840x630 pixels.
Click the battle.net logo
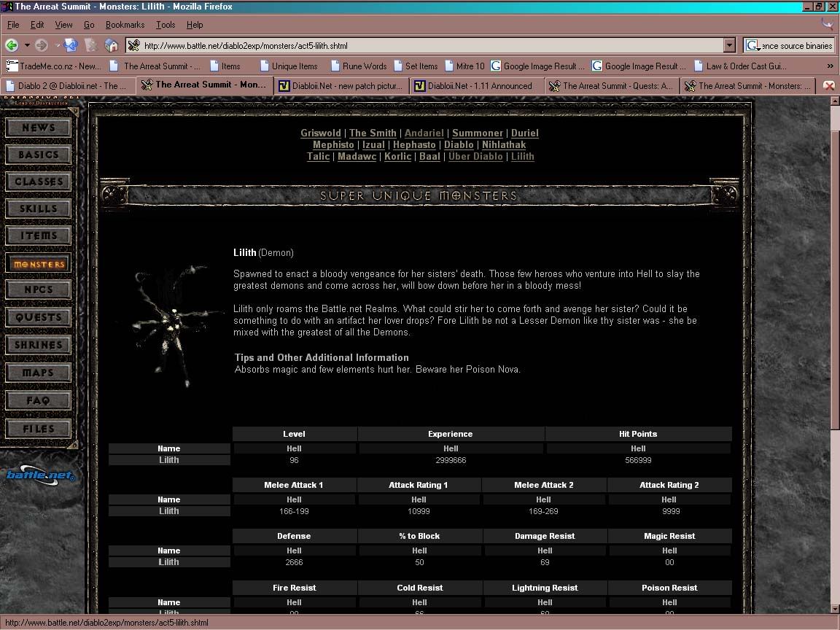pos(41,475)
